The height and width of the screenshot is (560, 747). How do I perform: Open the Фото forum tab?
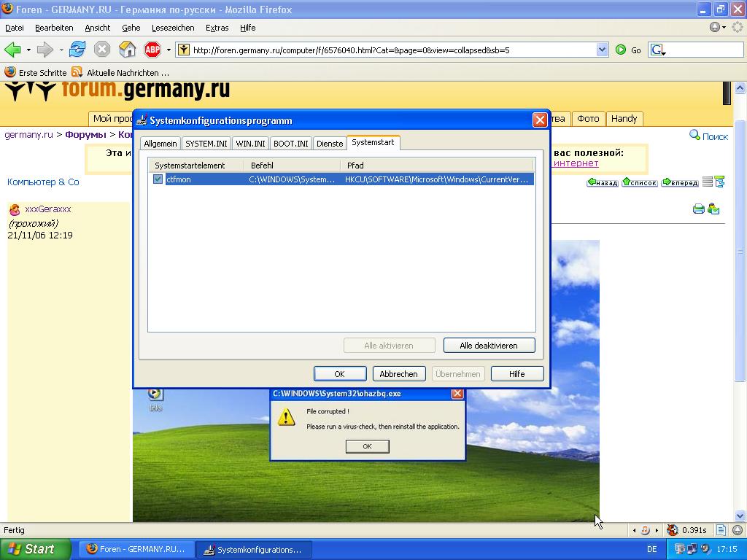tap(589, 119)
